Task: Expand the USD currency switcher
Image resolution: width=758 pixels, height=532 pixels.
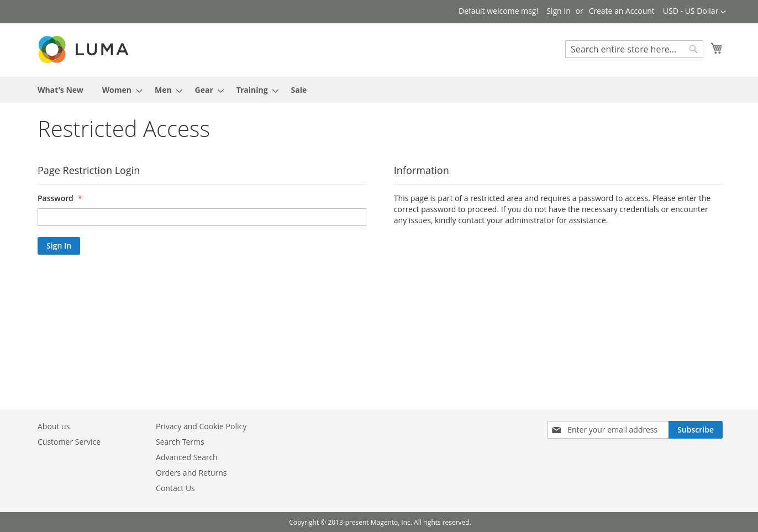Action: (694, 11)
